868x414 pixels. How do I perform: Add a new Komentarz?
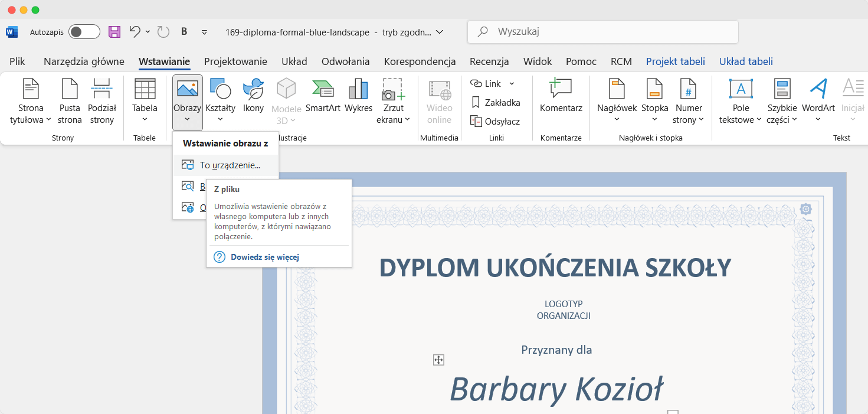point(561,96)
